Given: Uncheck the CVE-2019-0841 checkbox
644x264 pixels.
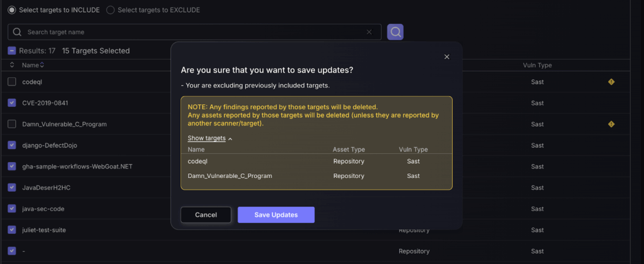Looking at the screenshot, I should [x=12, y=102].
